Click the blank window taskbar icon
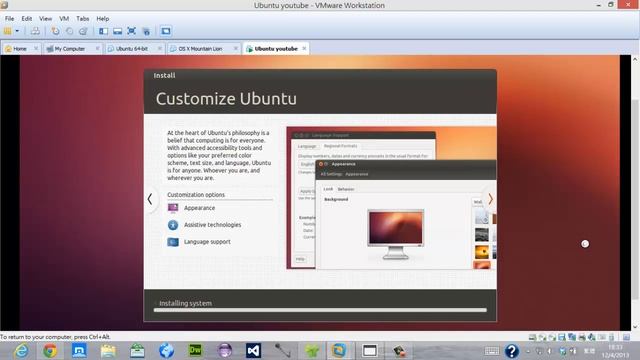 tap(369, 351)
